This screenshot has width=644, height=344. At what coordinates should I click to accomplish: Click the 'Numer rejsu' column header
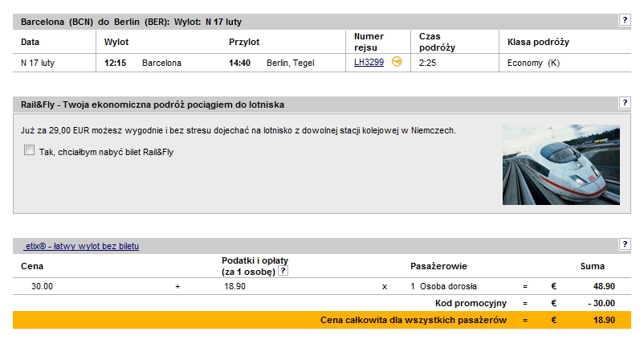click(x=369, y=42)
